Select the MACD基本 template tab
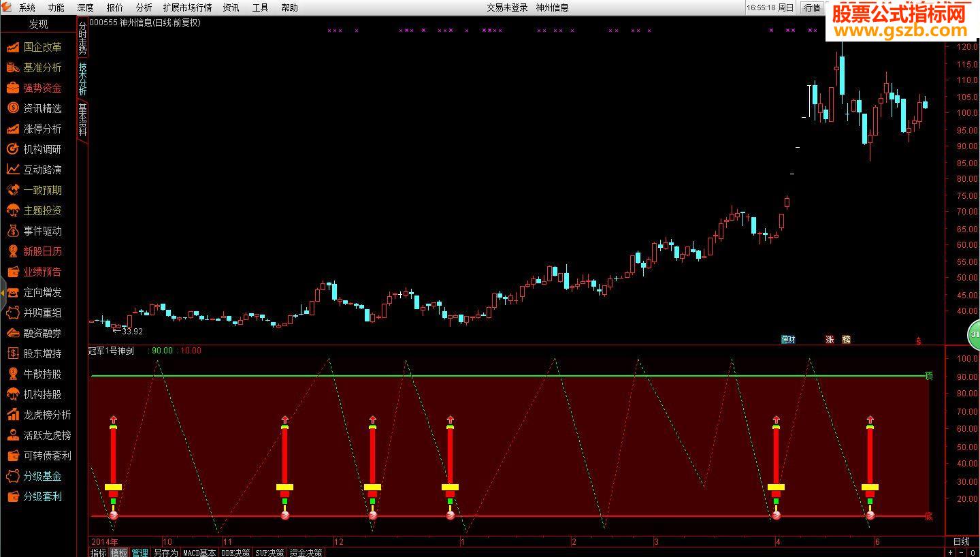Image resolution: width=980 pixels, height=557 pixels. (x=199, y=552)
